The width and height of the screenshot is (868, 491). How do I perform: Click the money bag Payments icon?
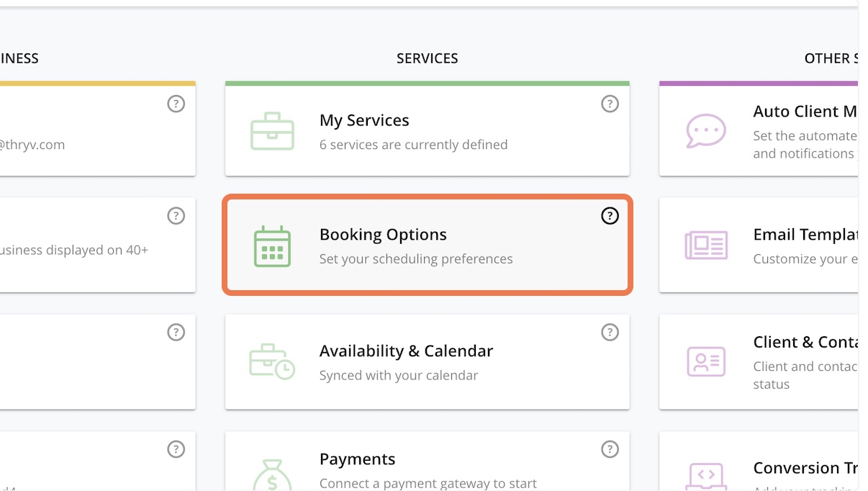[x=272, y=475]
